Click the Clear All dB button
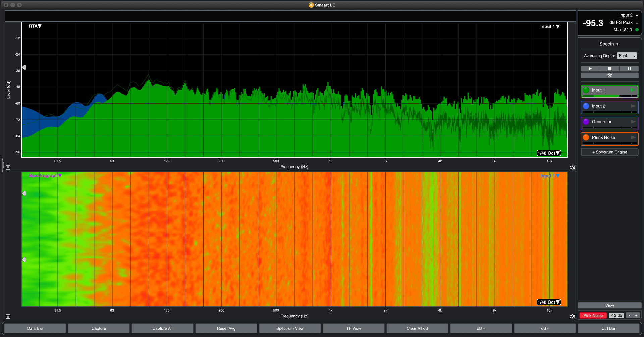This screenshot has width=644, height=337. pyautogui.click(x=417, y=328)
